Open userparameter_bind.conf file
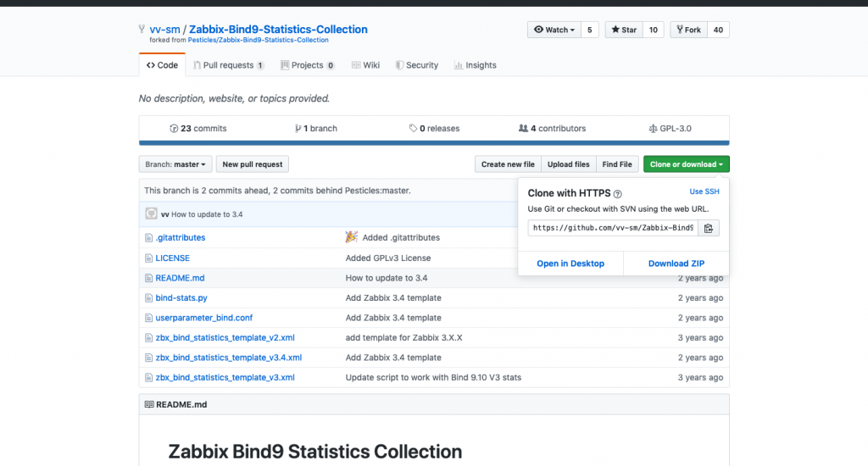Screen dimensions: 868x466 pos(203,318)
